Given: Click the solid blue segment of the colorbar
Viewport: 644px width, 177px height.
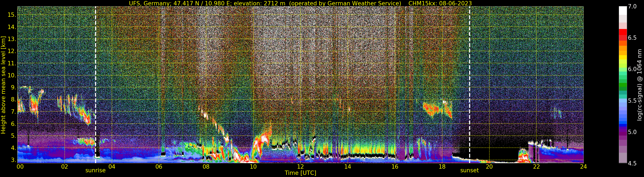Looking at the screenshot, I should point(623,125).
